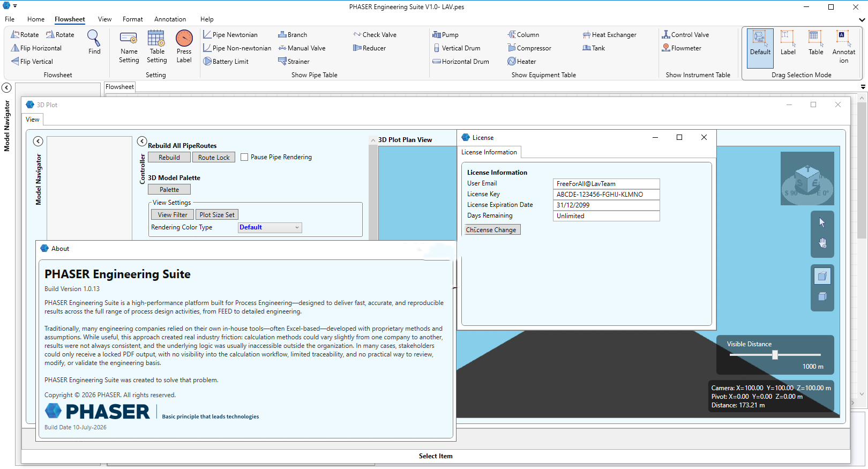This screenshot has height=469, width=868.
Task: Collapse the Controller panel
Action: 142,141
